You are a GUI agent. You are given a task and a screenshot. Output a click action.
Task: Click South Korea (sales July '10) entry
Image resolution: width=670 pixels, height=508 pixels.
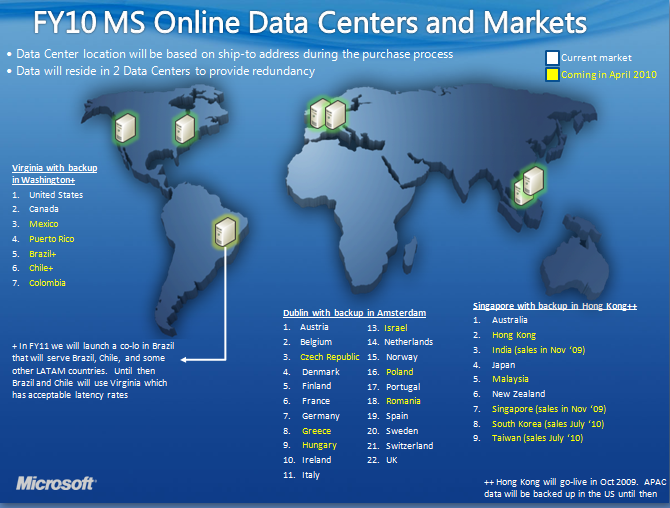point(548,424)
